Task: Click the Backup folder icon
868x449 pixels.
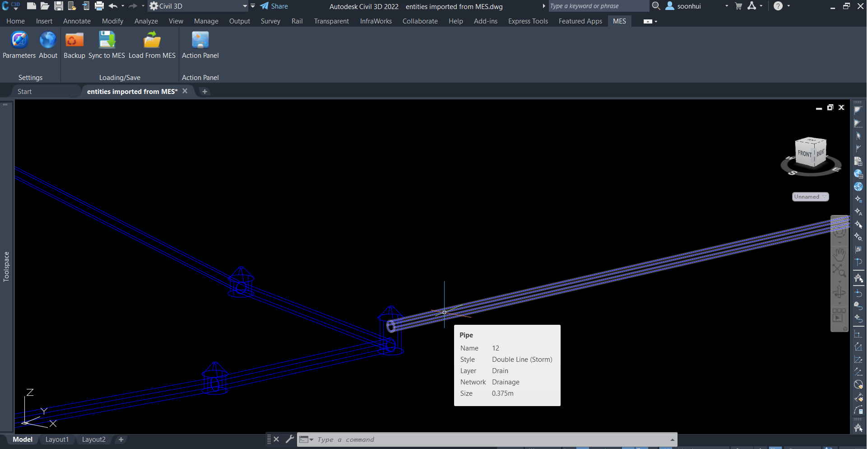Action: pyautogui.click(x=74, y=40)
